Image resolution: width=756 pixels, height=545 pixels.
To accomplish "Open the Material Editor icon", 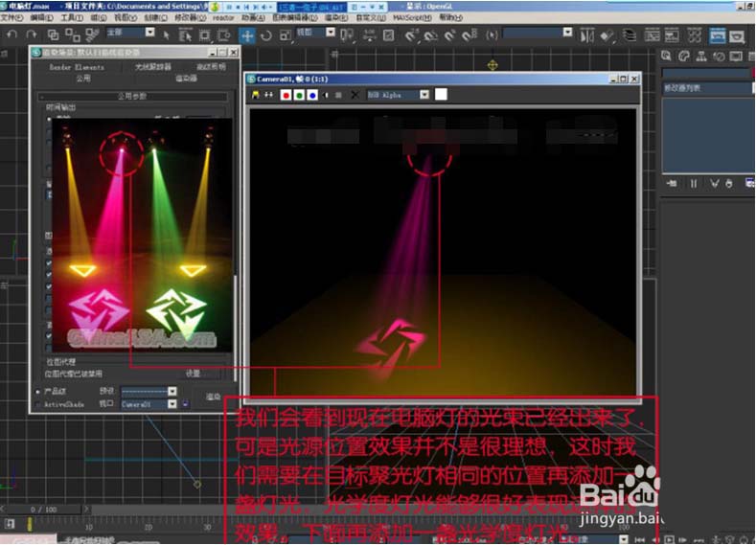I will pyautogui.click(x=695, y=35).
